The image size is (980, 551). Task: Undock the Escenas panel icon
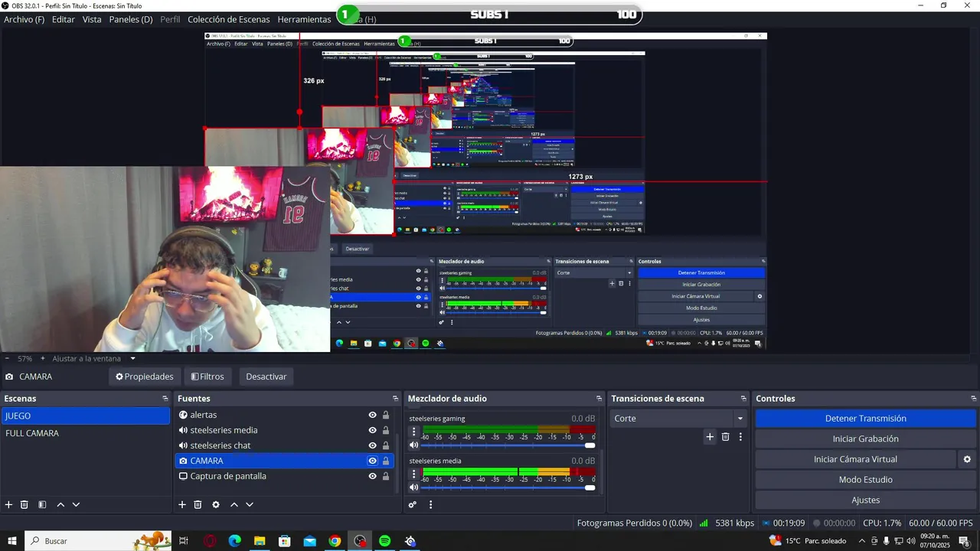(165, 399)
